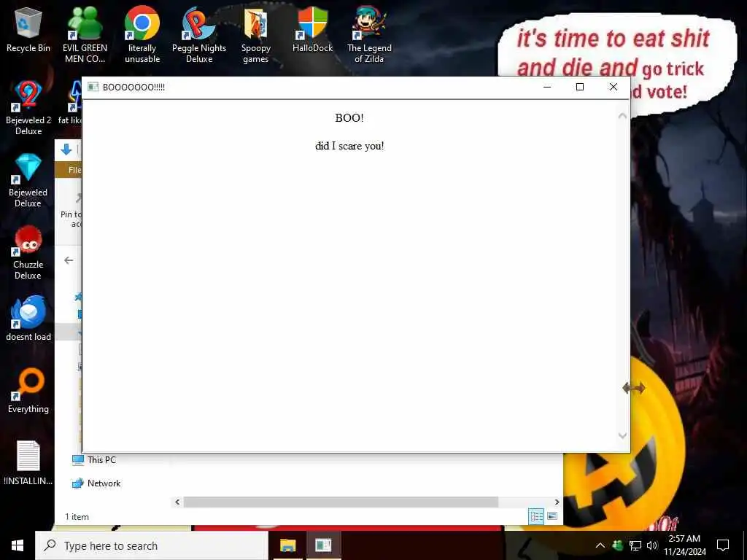Click the scroll up arrow in BOOOOOOO window

pos(622,116)
